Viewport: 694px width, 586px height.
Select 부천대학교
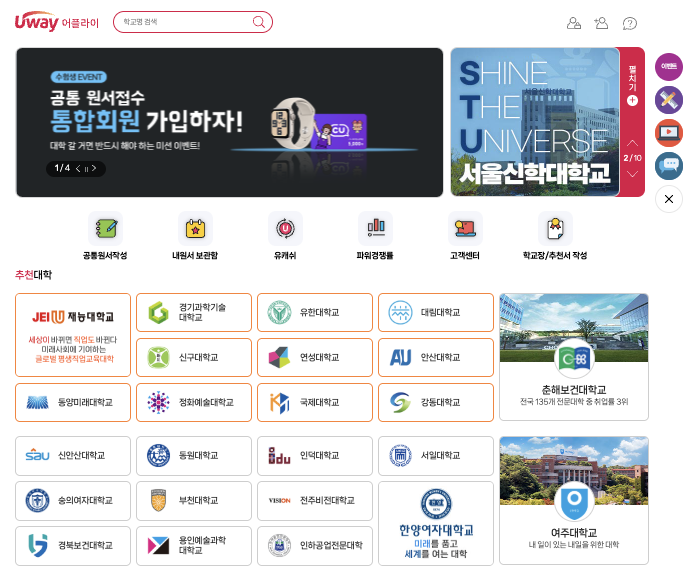point(194,501)
